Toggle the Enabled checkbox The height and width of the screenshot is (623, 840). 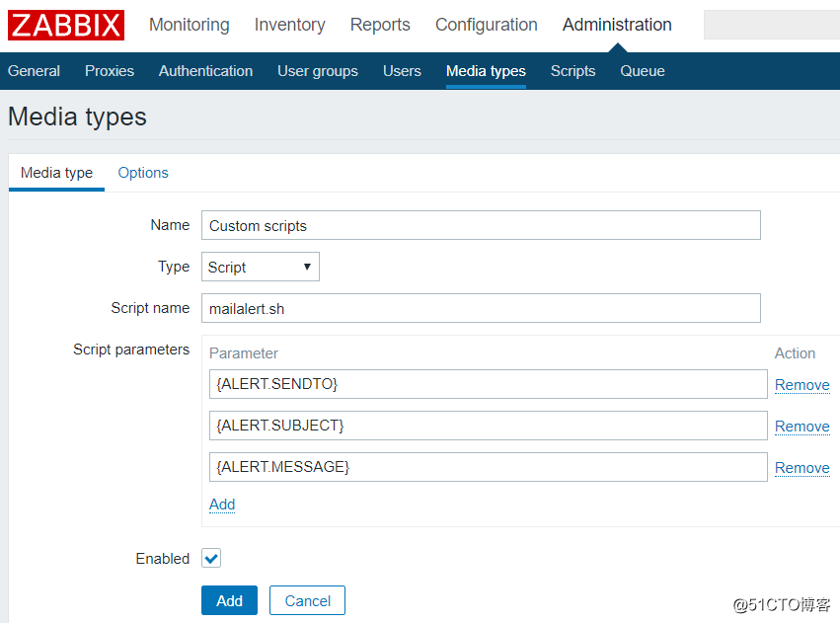click(x=211, y=558)
